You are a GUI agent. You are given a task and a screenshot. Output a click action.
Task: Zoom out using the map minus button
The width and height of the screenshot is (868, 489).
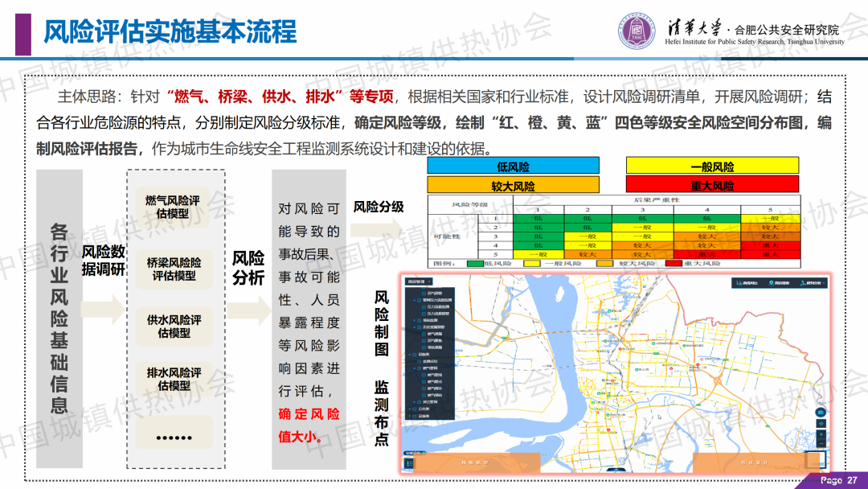click(x=821, y=444)
